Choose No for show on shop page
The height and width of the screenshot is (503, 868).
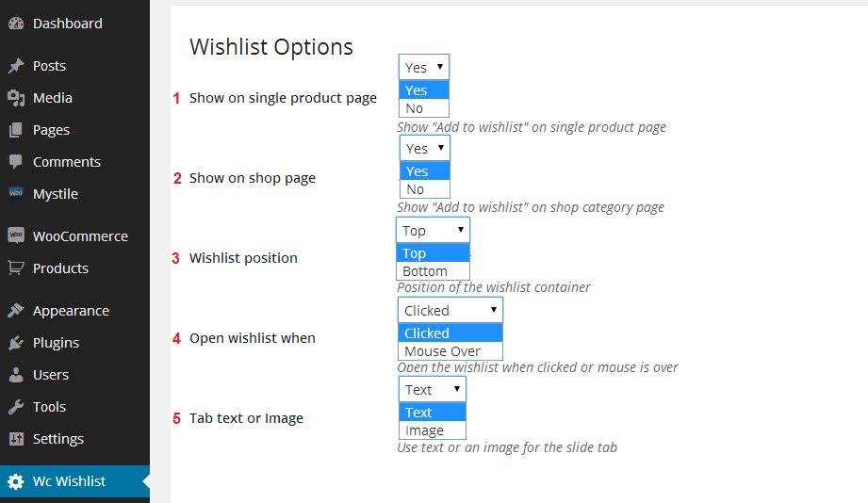[x=416, y=189]
